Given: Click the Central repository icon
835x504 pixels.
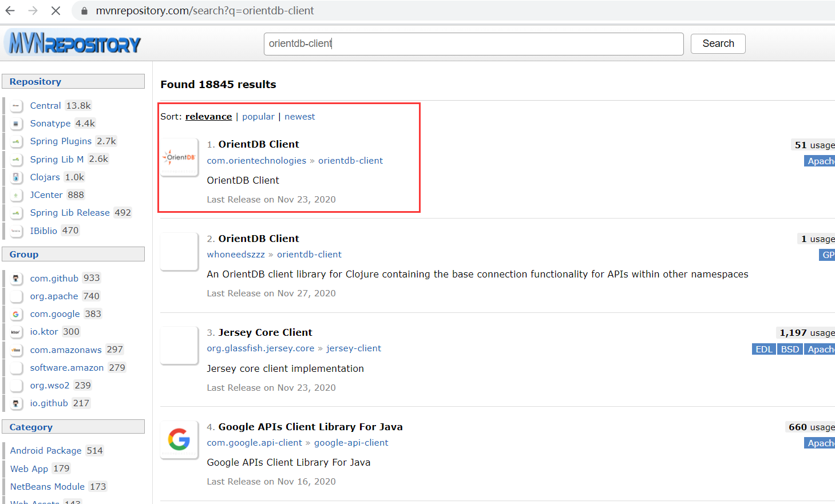Looking at the screenshot, I should [17, 106].
